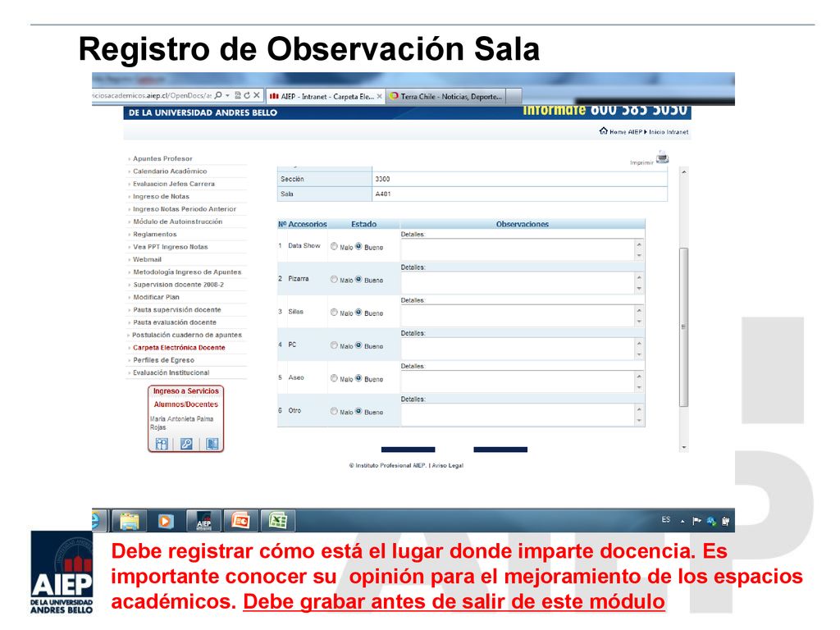Click the stop X icon in address bar
This screenshot has width=840, height=630.
257,95
